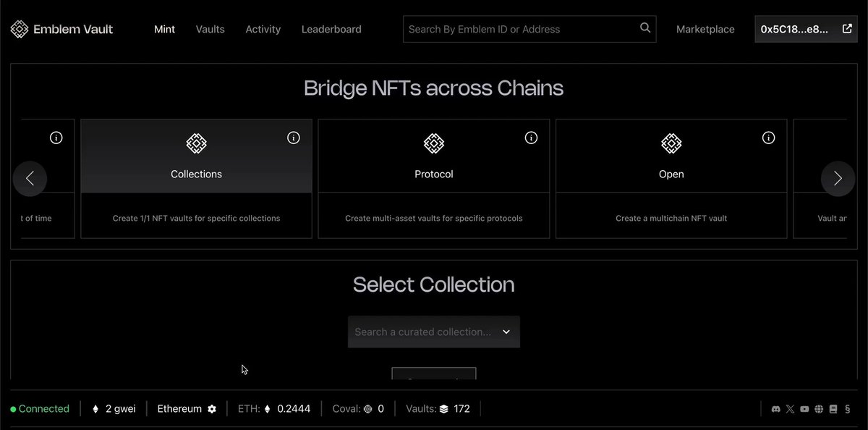868x430 pixels.
Task: Click the magnifier search icon
Action: coord(645,28)
